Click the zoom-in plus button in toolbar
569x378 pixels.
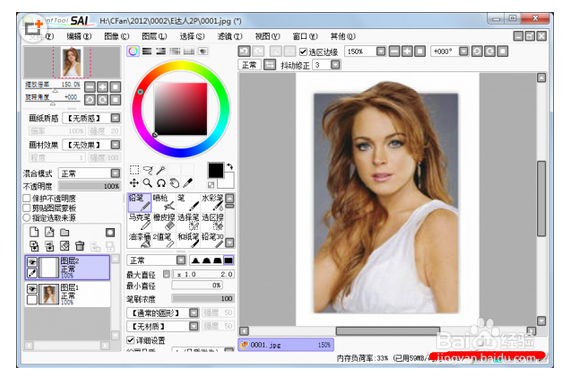point(407,52)
